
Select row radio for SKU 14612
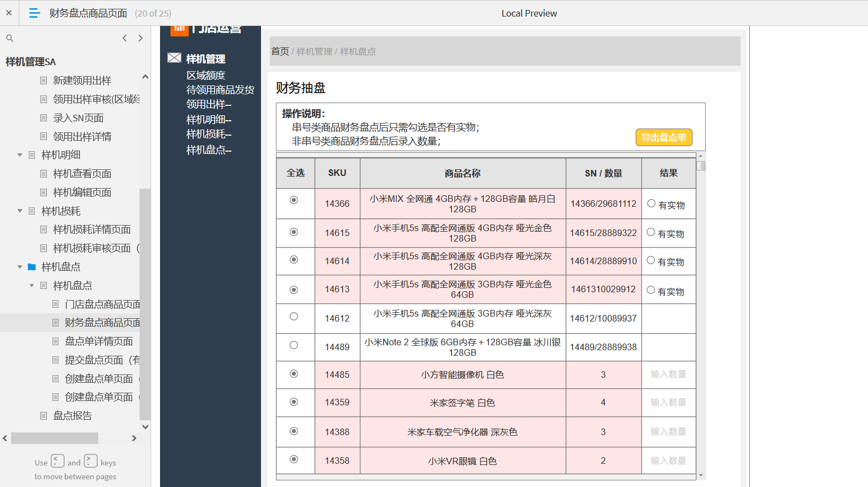(x=294, y=317)
